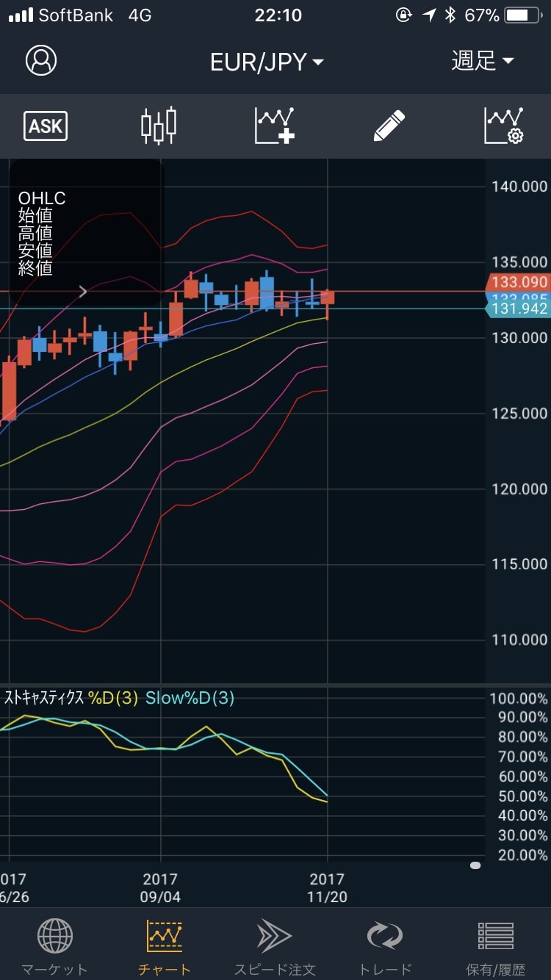
Task: Open the EUR/JPY currency pair dropdown
Action: pyautogui.click(x=267, y=62)
